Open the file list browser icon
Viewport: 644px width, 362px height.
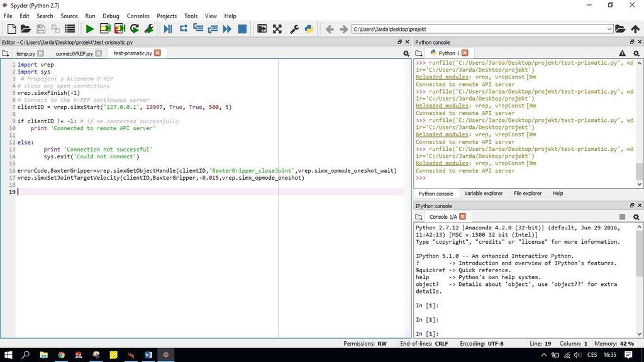point(70,29)
